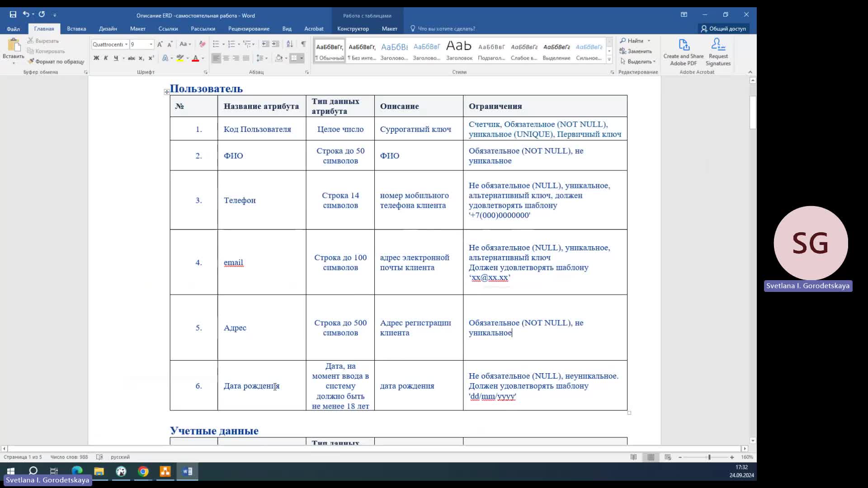868x488 pixels.
Task: Sort selection with the A-Z sort icon
Action: (290, 44)
